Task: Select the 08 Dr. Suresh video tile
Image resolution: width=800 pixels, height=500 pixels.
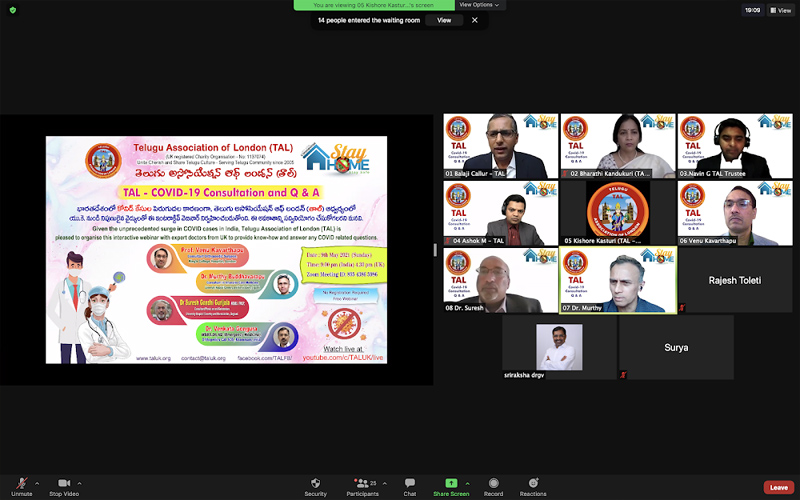Action: point(501,280)
